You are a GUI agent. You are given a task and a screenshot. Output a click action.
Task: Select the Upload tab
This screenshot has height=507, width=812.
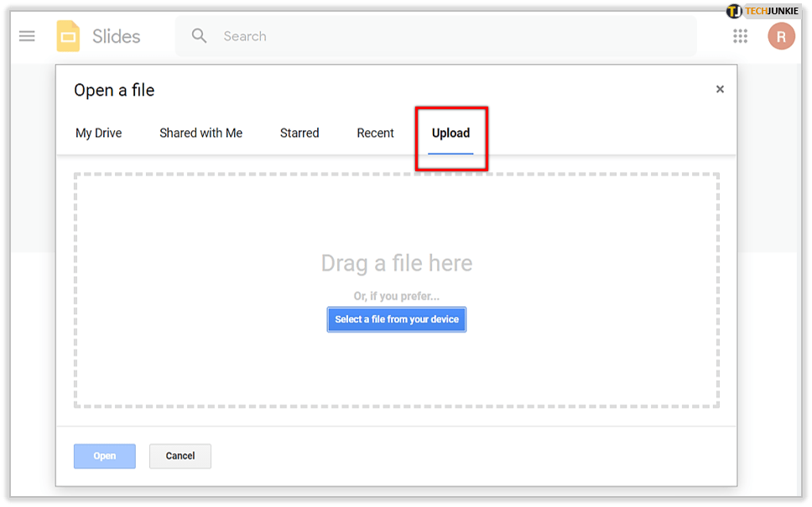[x=450, y=133]
